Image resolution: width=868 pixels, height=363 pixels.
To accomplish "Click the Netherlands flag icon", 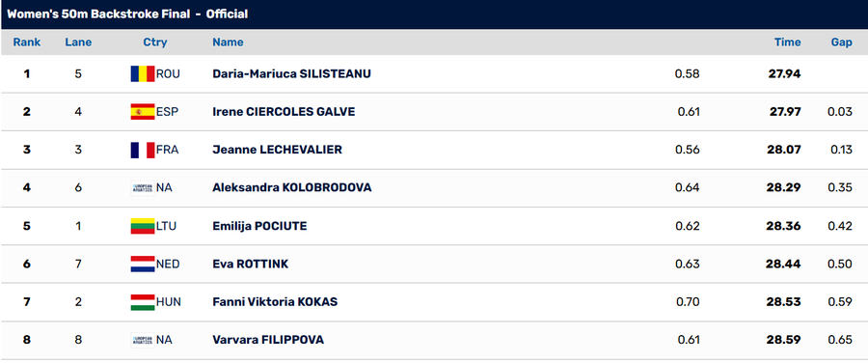I will point(143,264).
